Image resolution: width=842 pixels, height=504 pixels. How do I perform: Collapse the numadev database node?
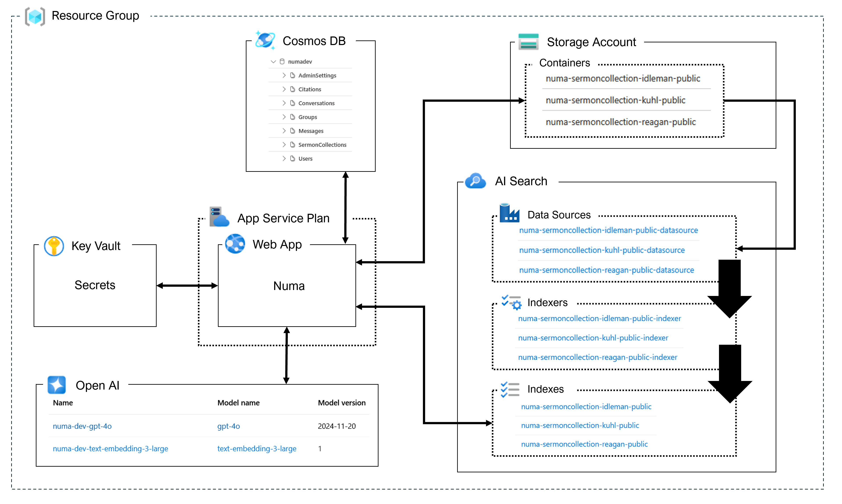click(273, 62)
